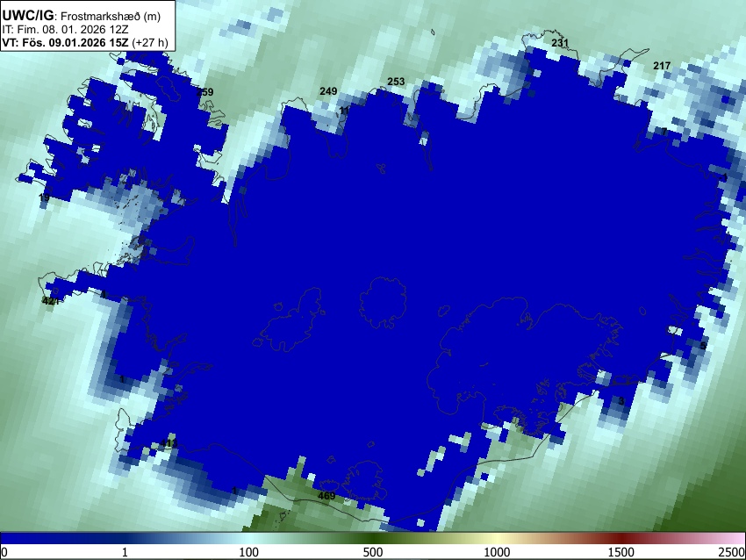Click the legend tick label '2500'
The image size is (746, 560).
coord(732,552)
